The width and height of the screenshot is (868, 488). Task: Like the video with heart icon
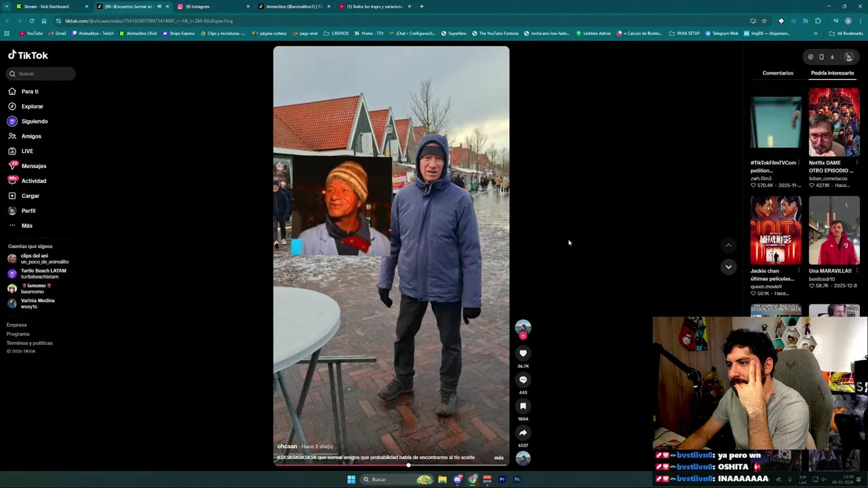pos(523,353)
